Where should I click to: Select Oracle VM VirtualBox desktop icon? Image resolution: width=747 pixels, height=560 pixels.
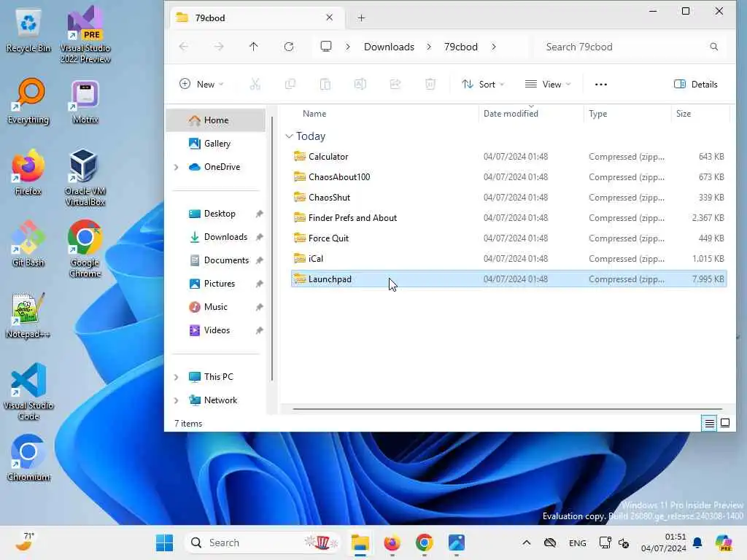coord(85,177)
